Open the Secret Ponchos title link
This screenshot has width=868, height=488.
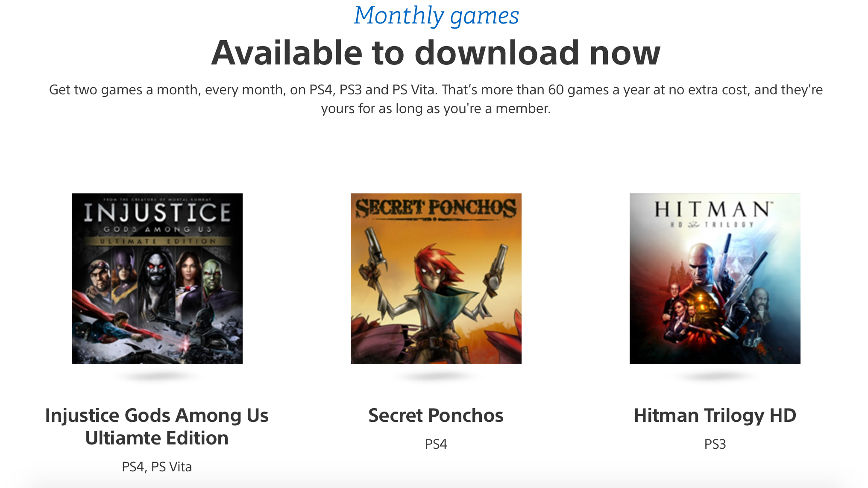pyautogui.click(x=436, y=415)
